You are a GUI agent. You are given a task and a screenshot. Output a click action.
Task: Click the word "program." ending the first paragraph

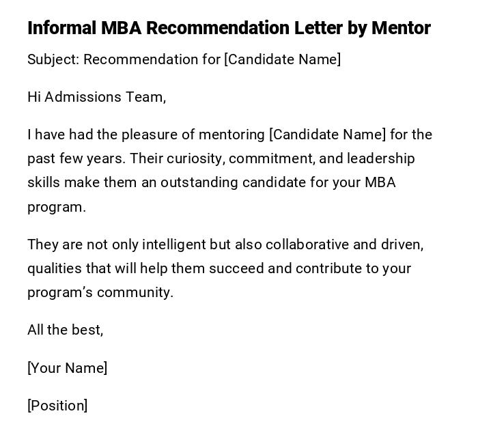[57, 207]
